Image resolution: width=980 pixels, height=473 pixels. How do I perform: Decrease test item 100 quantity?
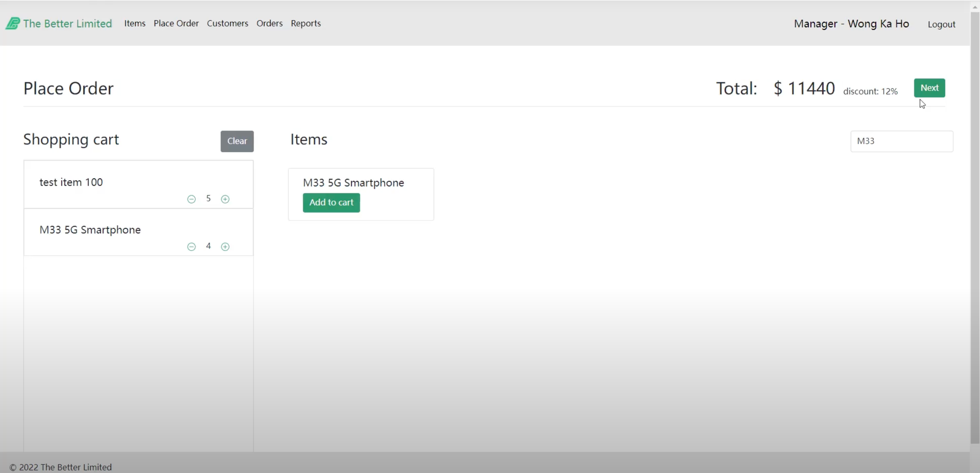coord(191,199)
